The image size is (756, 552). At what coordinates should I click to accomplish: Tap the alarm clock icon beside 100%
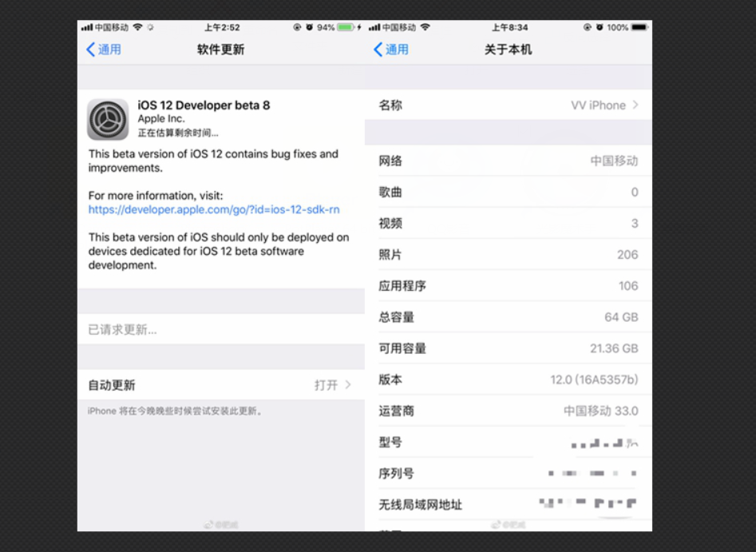(600, 27)
